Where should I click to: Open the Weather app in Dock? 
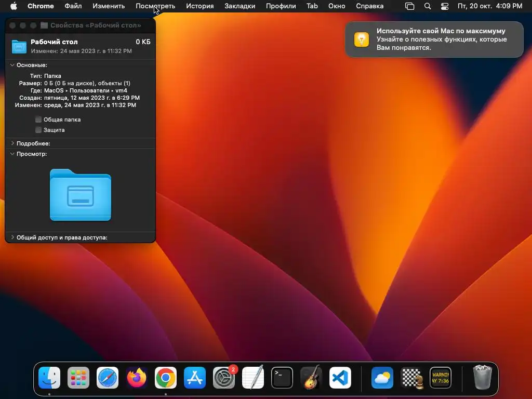click(x=382, y=378)
